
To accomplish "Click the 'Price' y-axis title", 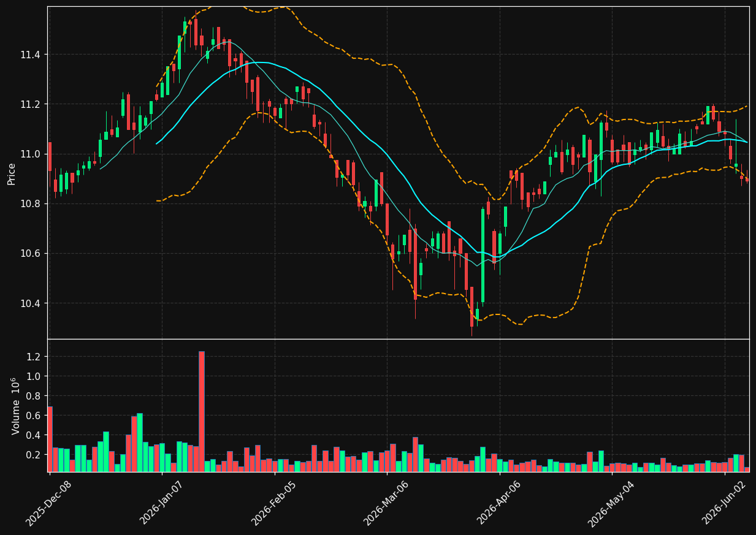I will pyautogui.click(x=12, y=173).
